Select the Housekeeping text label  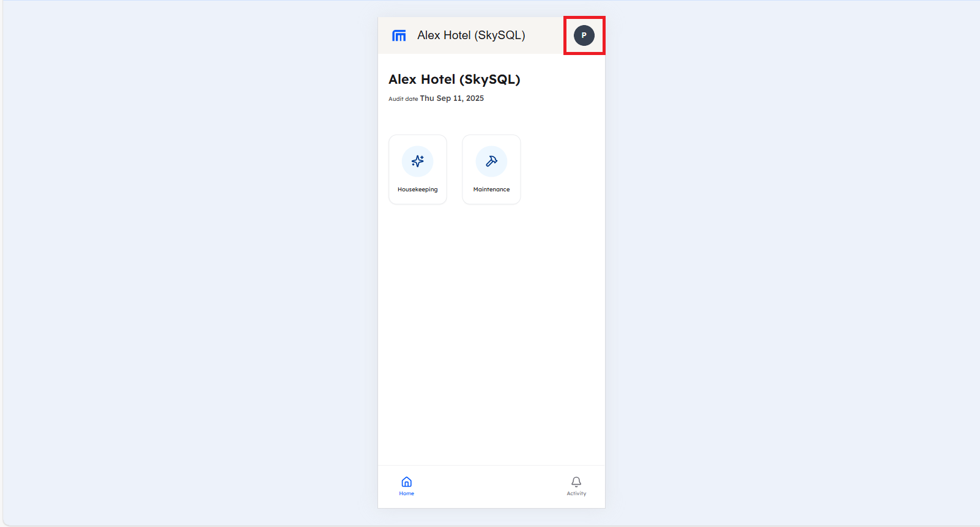pos(418,190)
